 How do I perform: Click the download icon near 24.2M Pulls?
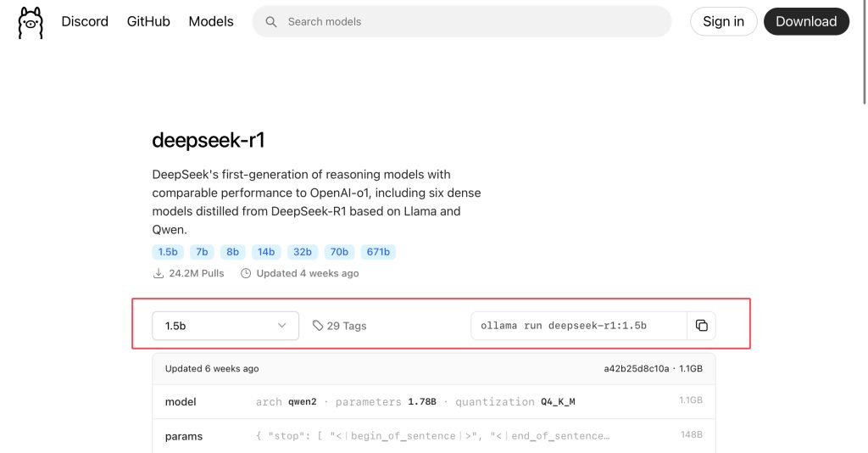[x=158, y=274]
